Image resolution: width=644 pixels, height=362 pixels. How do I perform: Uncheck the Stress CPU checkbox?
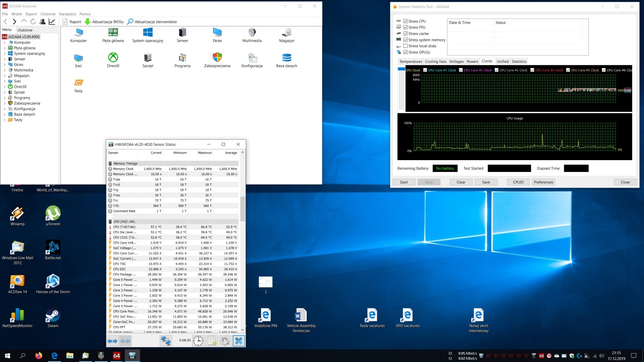coord(405,21)
